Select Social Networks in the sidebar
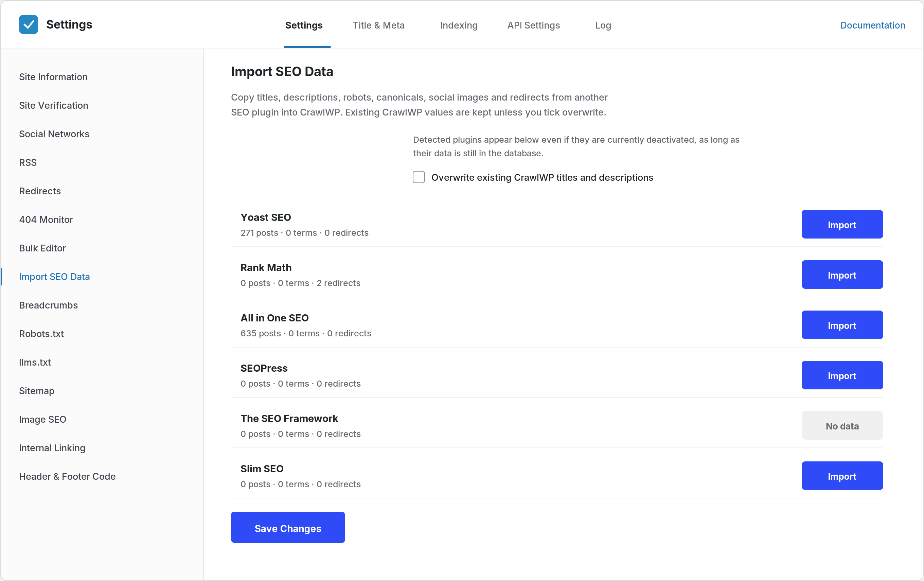Viewport: 924px width, 581px height. (x=54, y=134)
